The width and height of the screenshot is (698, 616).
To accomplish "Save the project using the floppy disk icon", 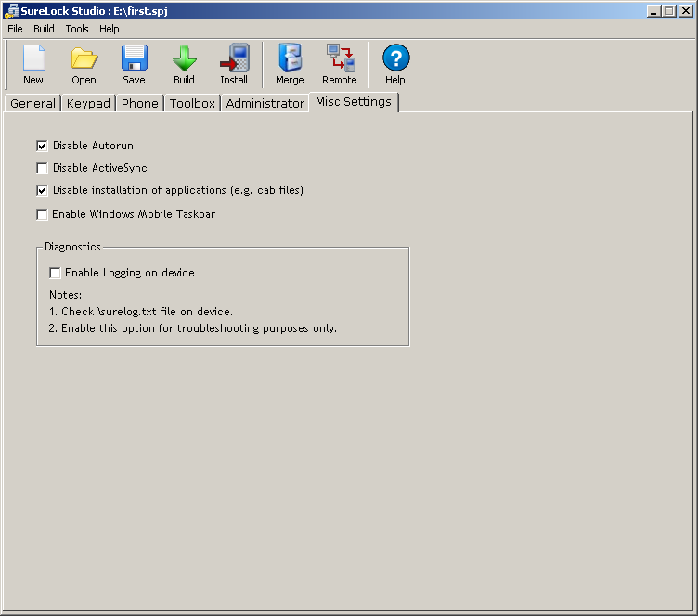I will click(134, 58).
